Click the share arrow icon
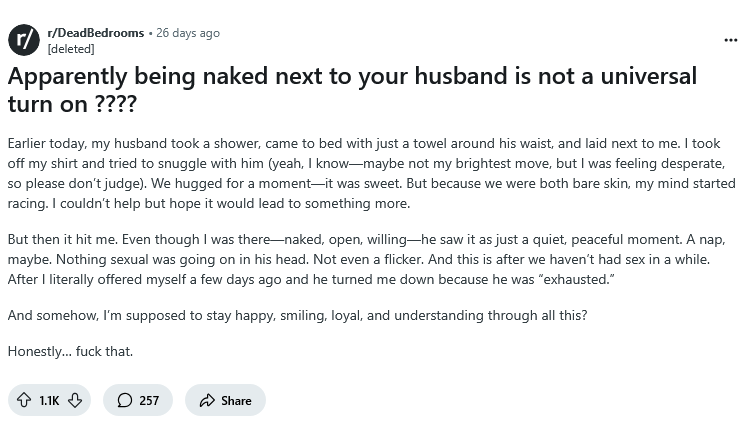 coord(207,400)
